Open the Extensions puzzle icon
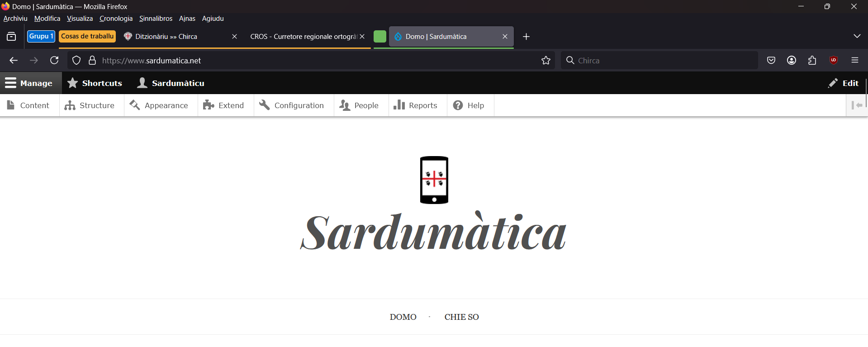 pos(812,60)
